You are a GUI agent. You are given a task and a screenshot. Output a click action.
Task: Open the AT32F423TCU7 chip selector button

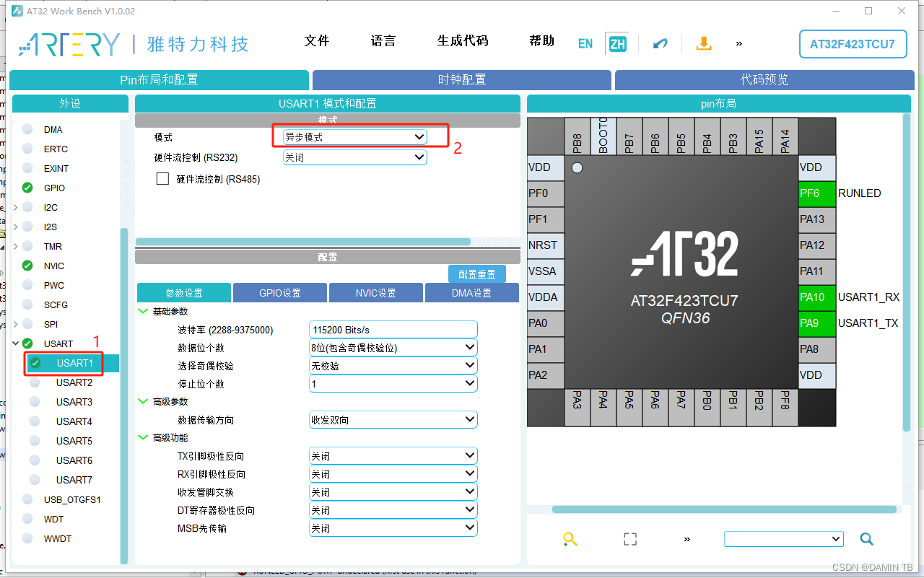(853, 44)
